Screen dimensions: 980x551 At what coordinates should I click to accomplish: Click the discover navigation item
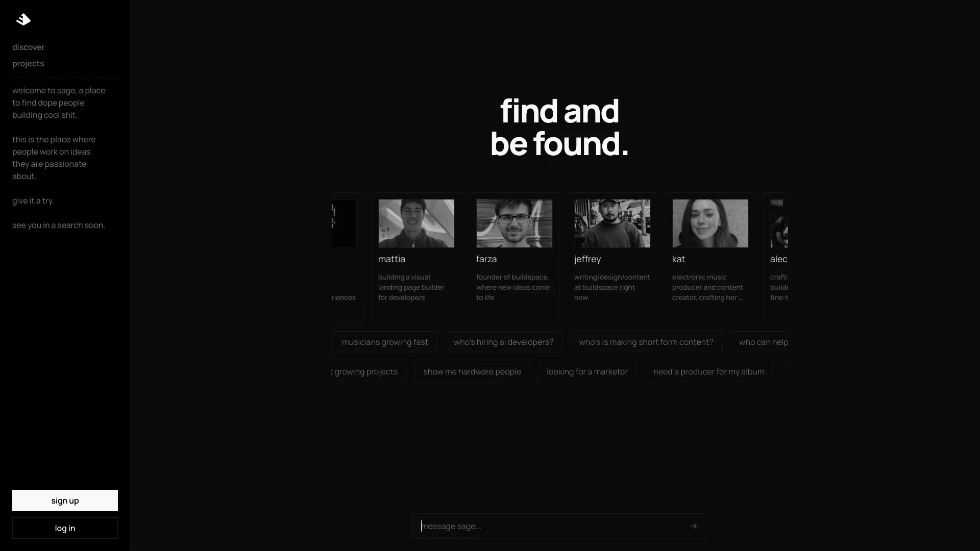[x=28, y=47]
